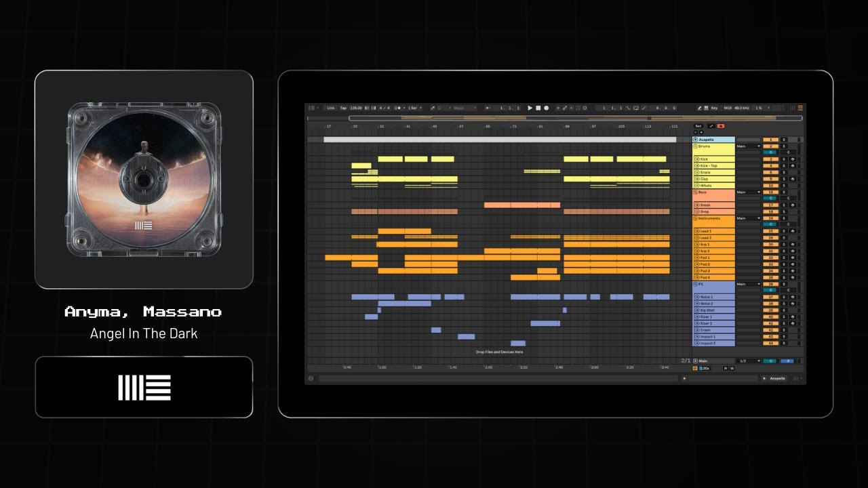Click the 128.00 tempo field
Image resolution: width=868 pixels, height=488 pixels.
356,108
